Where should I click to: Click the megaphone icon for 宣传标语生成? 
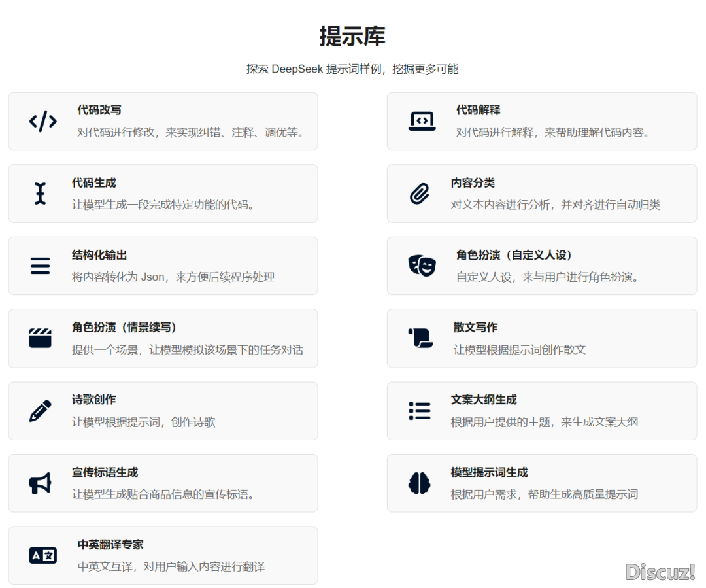tap(41, 483)
